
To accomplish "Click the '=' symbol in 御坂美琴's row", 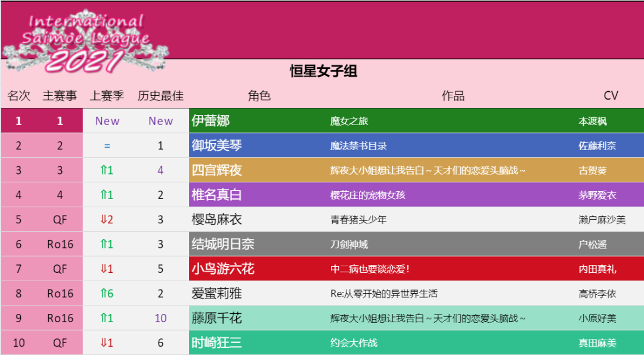I will pyautogui.click(x=107, y=145).
